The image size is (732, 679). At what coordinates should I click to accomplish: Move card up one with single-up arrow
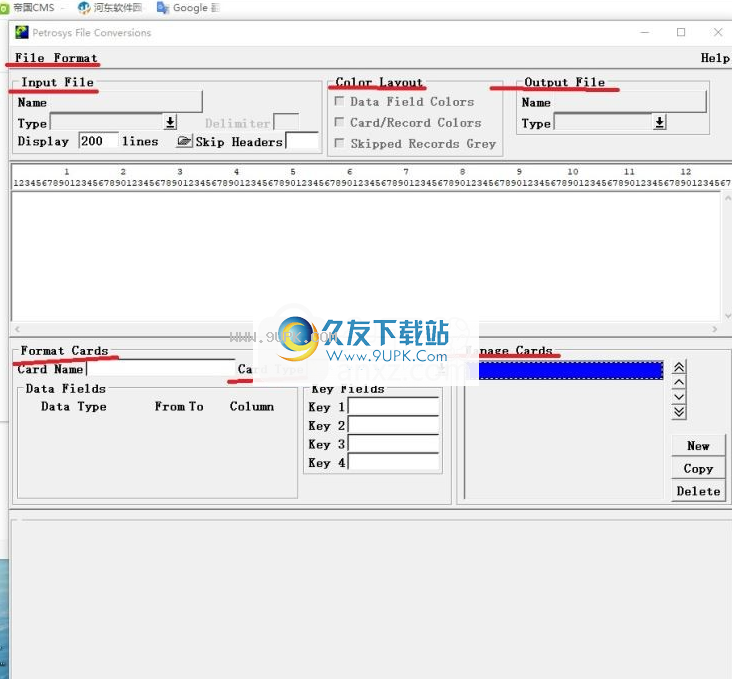(679, 382)
